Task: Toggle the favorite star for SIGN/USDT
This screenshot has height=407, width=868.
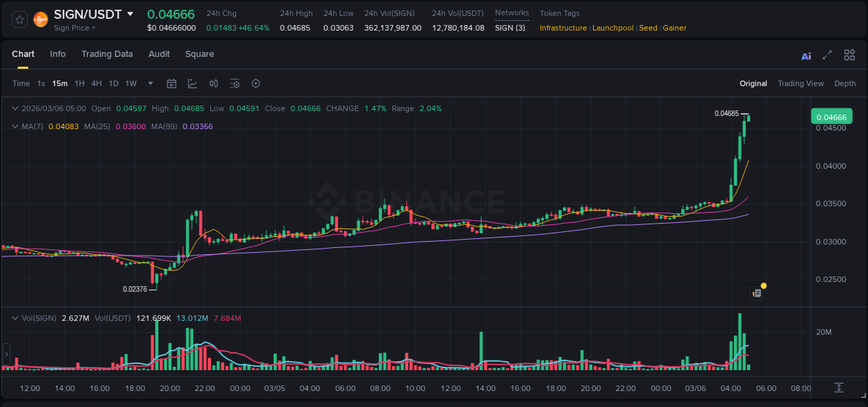Action: click(x=19, y=19)
